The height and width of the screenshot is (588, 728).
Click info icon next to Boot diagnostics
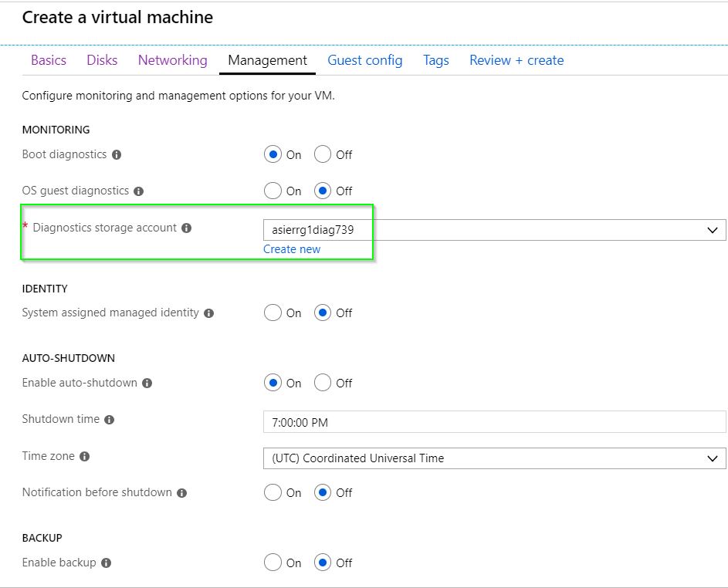[x=117, y=155]
